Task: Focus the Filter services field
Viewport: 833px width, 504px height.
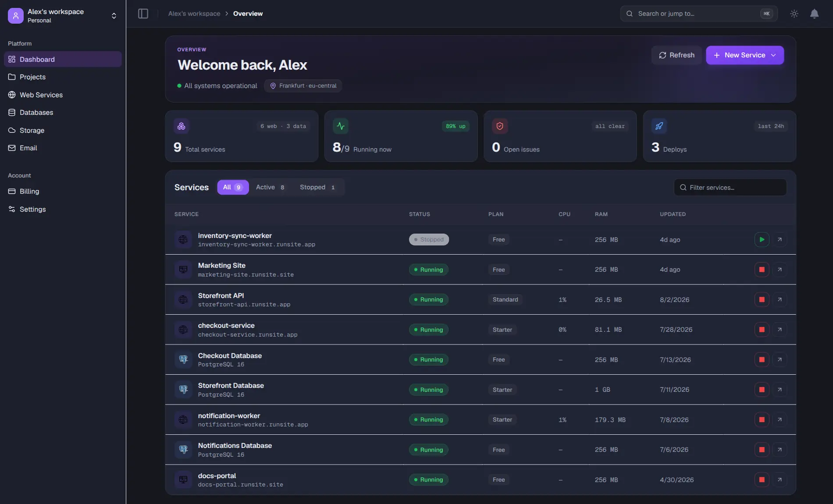Action: tap(730, 188)
